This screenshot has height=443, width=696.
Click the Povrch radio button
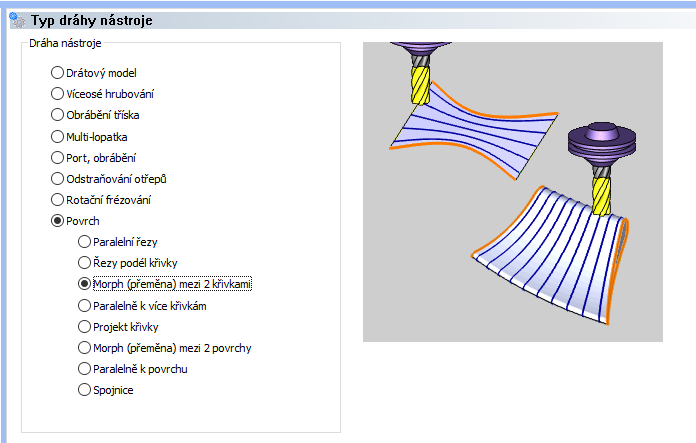tap(57, 221)
